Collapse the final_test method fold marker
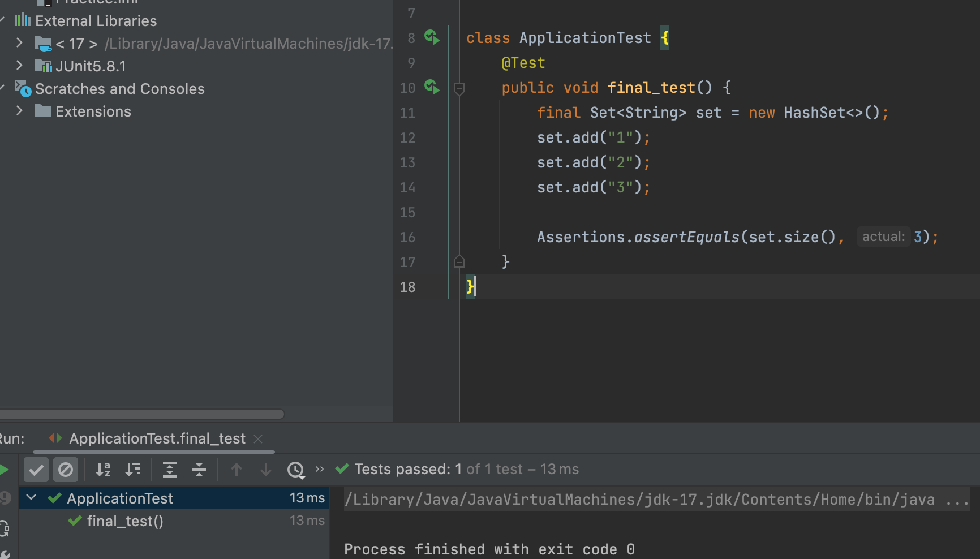980x559 pixels. pyautogui.click(x=459, y=88)
